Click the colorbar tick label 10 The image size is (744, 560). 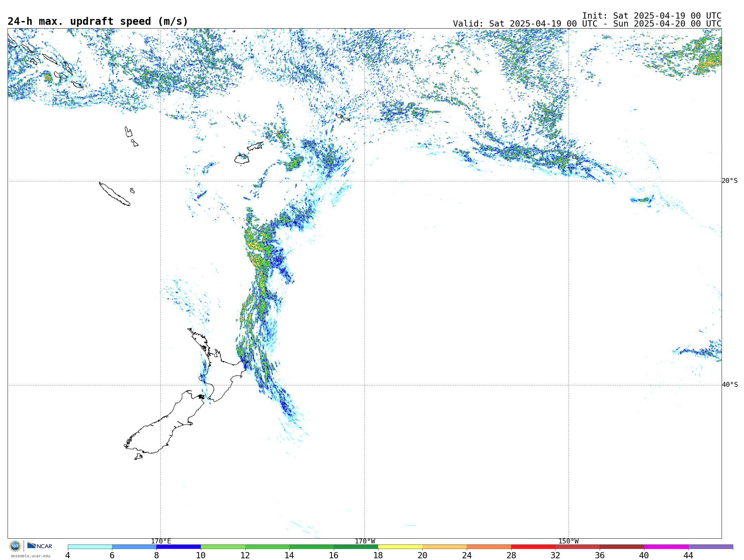pos(201,555)
